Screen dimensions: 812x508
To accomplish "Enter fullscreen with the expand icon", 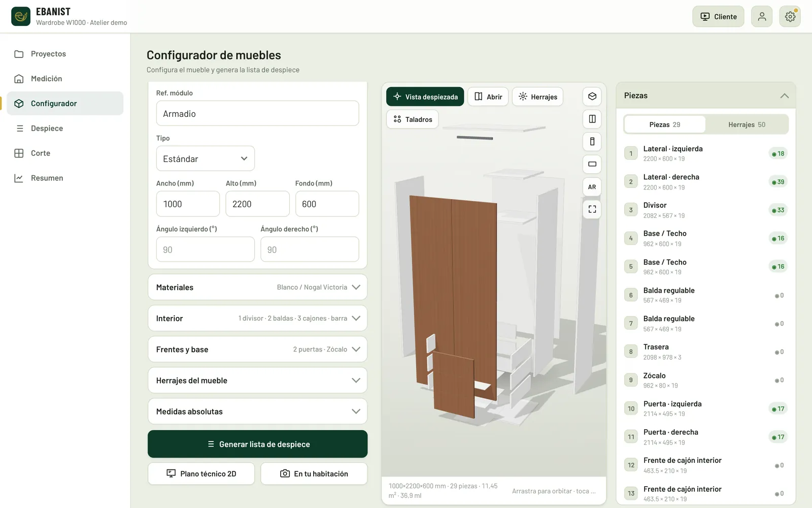I will click(x=592, y=209).
